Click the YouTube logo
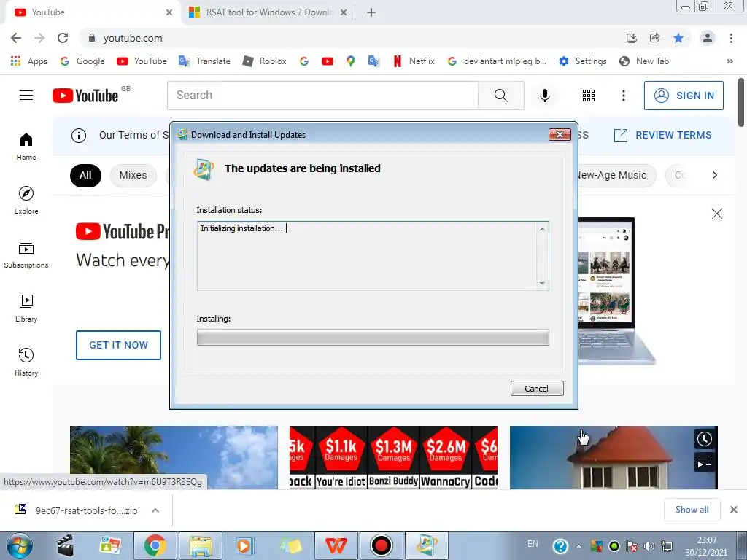This screenshot has height=560, width=747. 85,96
